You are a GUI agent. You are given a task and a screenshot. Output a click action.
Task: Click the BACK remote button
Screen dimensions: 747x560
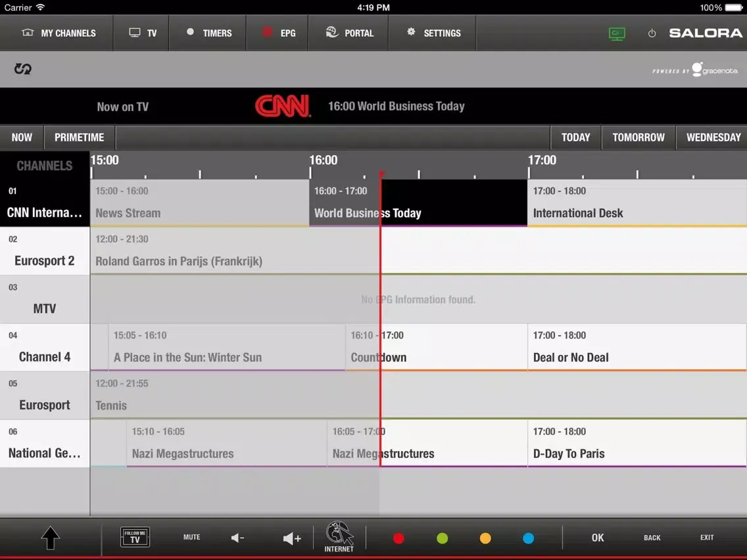tap(652, 538)
